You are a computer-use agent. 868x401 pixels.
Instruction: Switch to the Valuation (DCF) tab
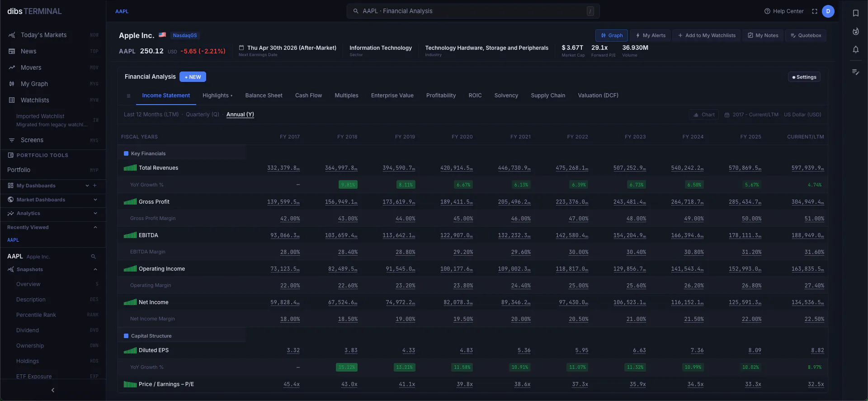598,95
